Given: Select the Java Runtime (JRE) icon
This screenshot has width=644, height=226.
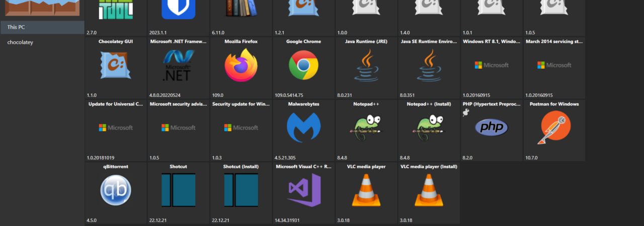Looking at the screenshot, I should click(366, 65).
